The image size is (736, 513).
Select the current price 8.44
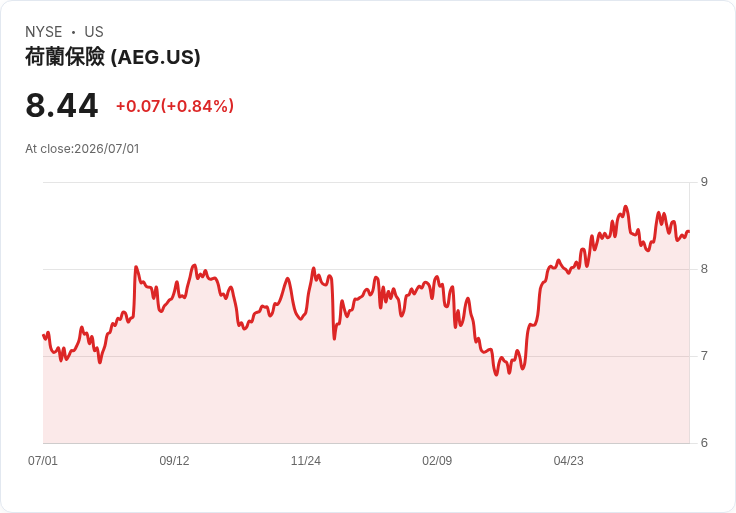(61, 106)
